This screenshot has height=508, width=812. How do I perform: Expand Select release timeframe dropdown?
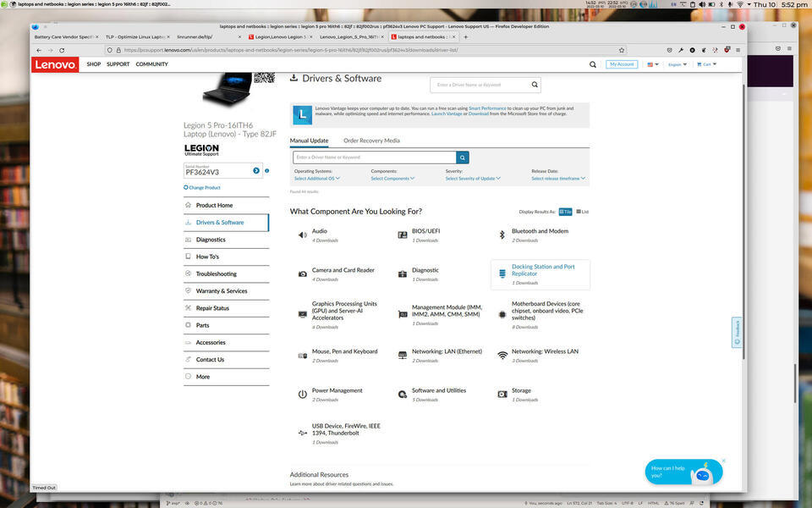tap(558, 179)
